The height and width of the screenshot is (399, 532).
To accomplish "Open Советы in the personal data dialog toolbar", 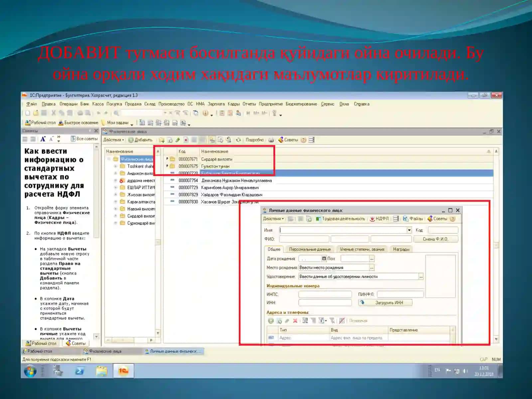I will click(437, 219).
